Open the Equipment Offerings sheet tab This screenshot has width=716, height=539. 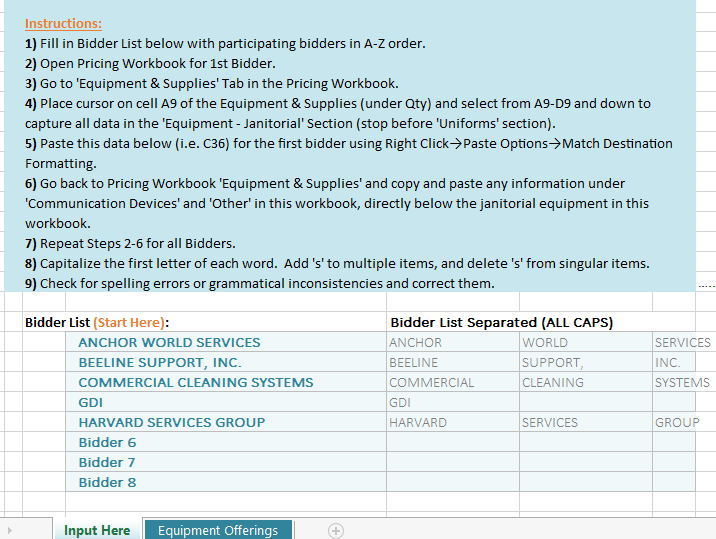point(218,530)
